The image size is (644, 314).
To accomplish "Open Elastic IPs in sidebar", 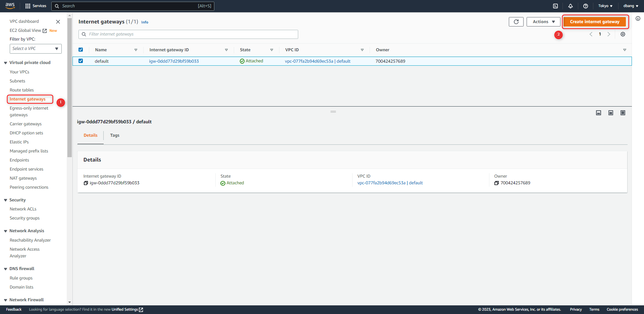I will click(19, 142).
